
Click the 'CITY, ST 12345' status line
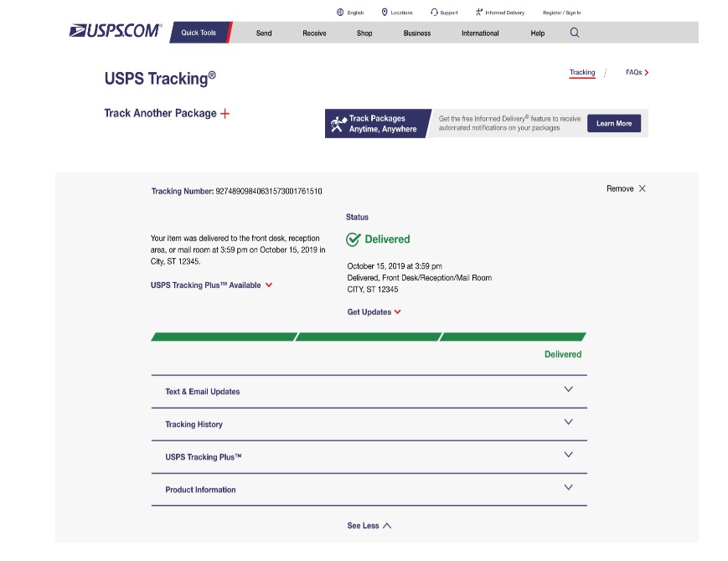click(x=373, y=289)
